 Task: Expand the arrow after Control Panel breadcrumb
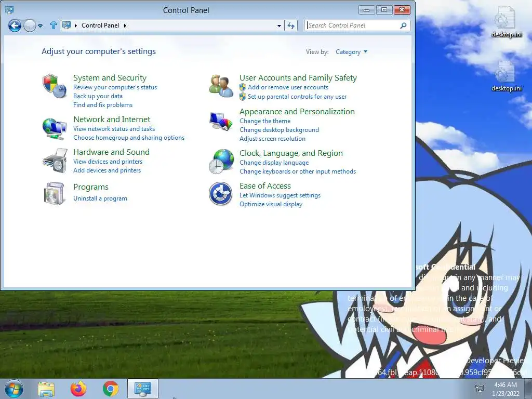pyautogui.click(x=125, y=25)
